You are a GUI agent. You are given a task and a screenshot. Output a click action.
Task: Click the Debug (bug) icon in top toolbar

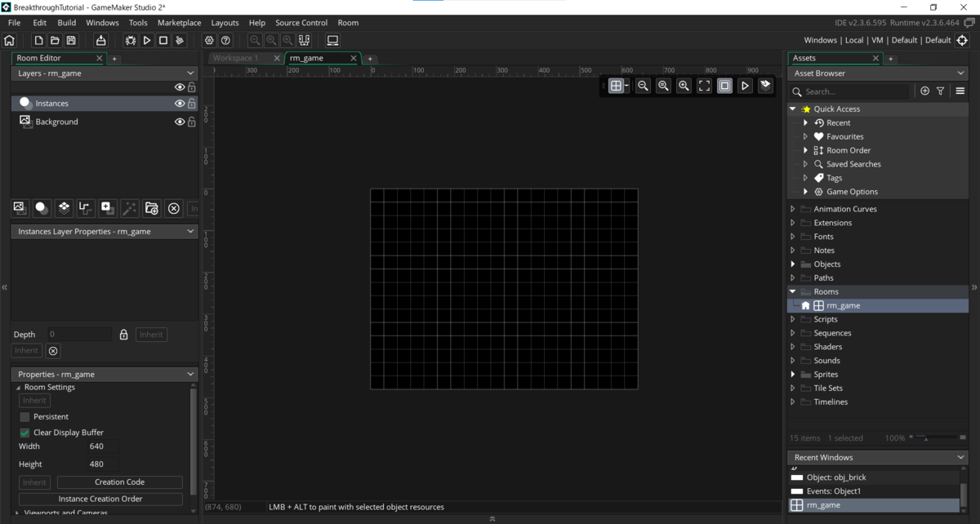click(x=131, y=40)
